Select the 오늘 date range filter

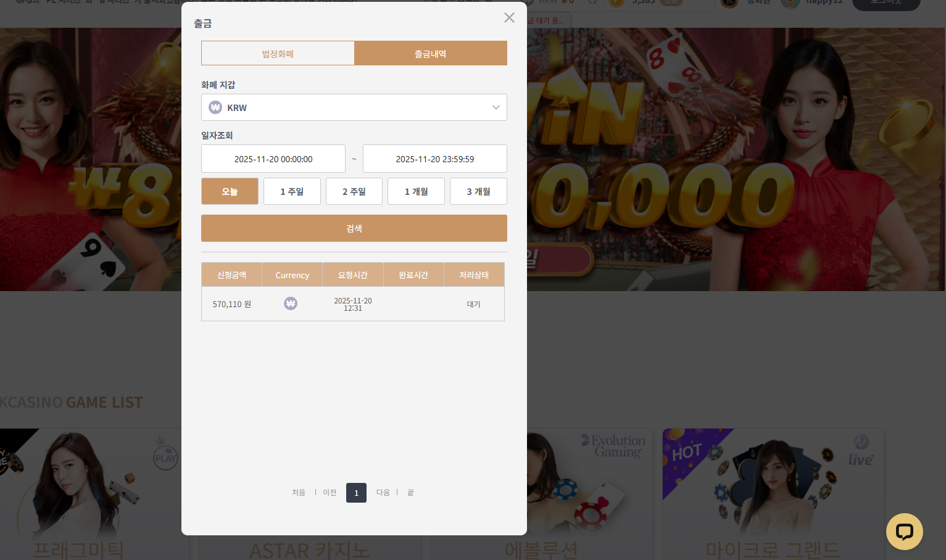coord(230,191)
